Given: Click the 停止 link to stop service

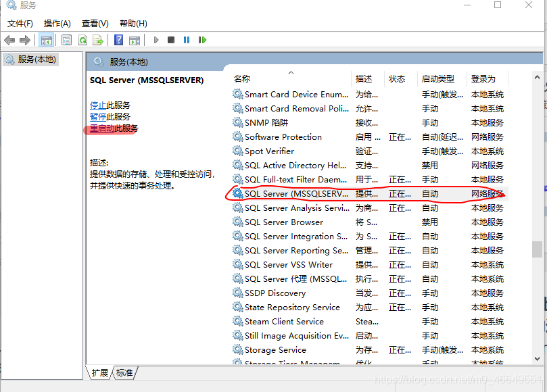Looking at the screenshot, I should pos(98,105).
